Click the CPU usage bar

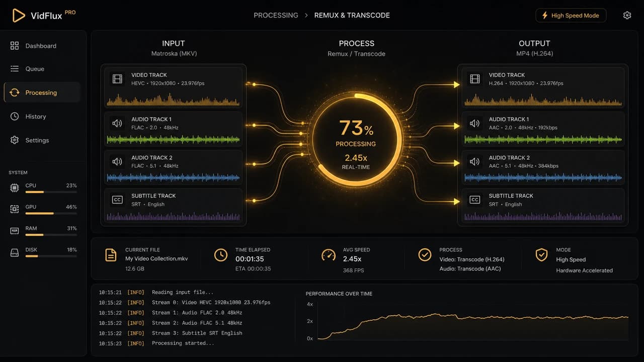(x=51, y=192)
